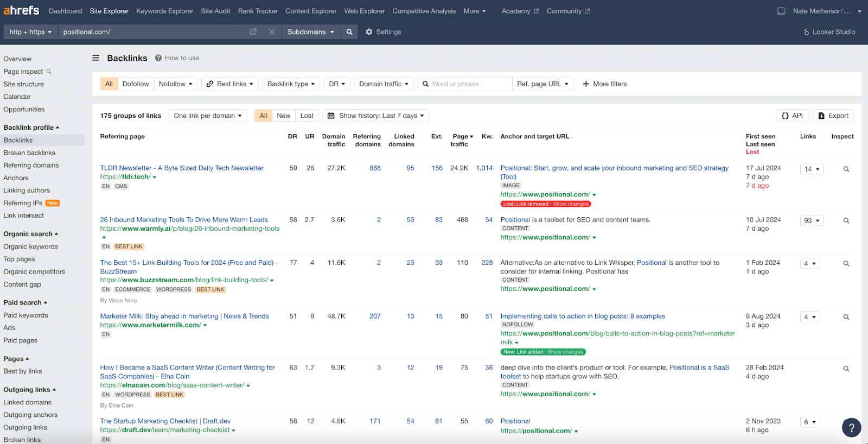
Task: Click the plus More filters
Action: pyautogui.click(x=605, y=84)
